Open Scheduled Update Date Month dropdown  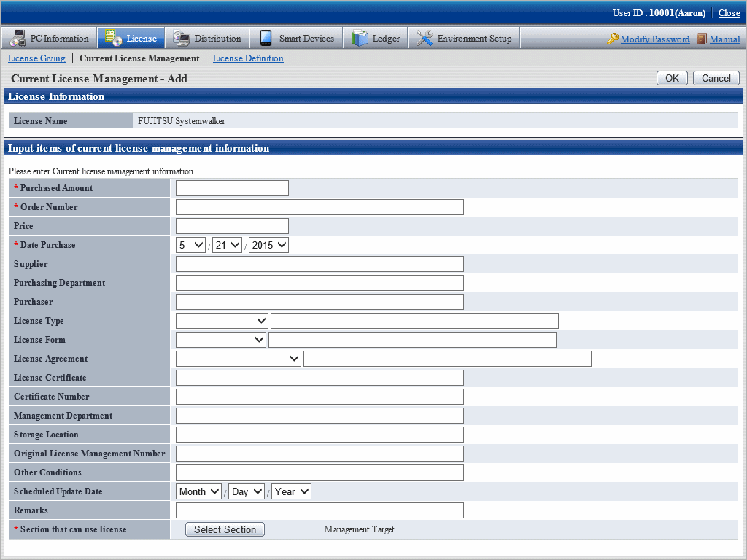pos(198,492)
